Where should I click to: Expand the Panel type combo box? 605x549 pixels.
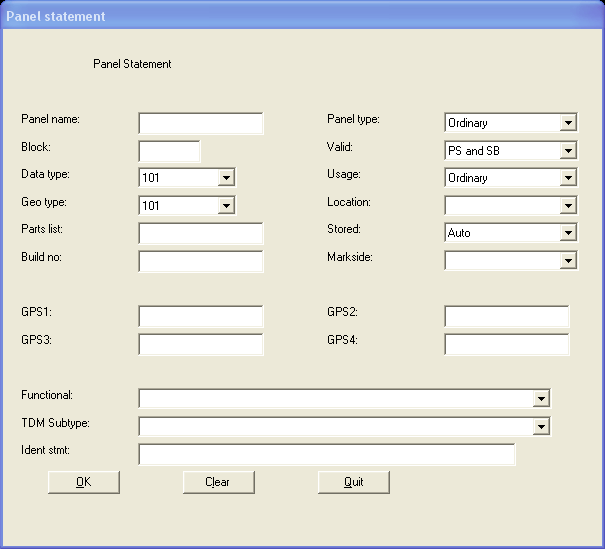[x=511, y=123]
